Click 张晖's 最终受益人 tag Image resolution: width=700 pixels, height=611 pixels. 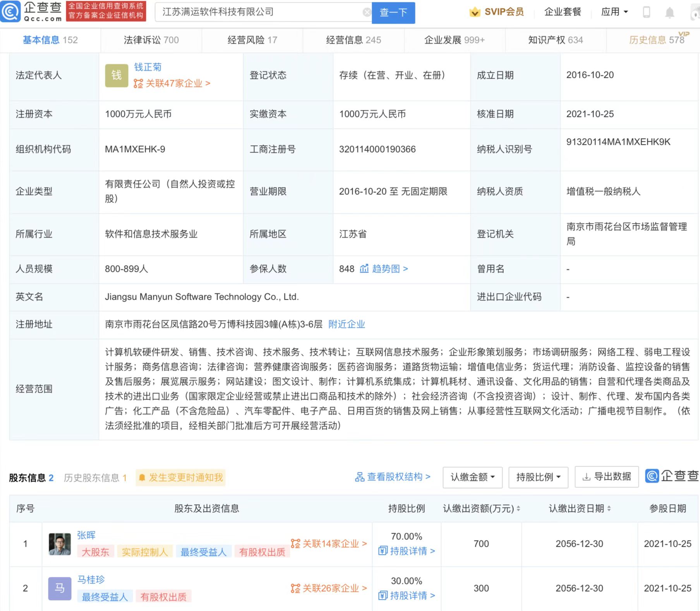[204, 552]
